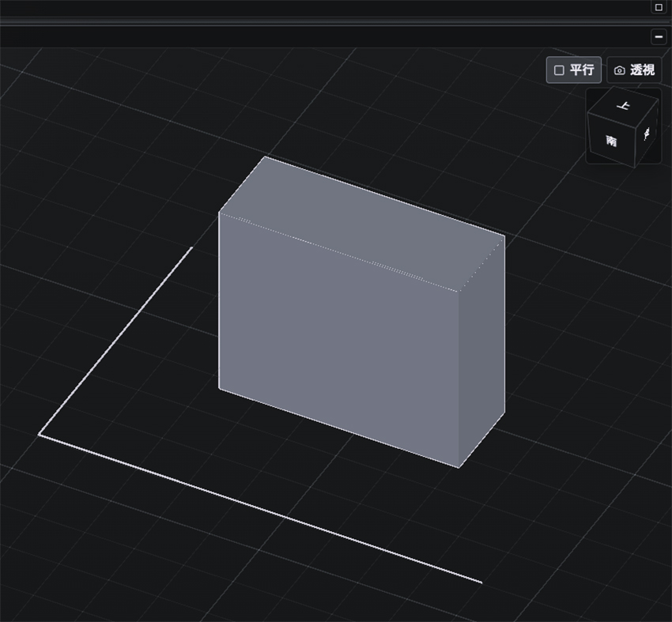Collapse the viewport panel with minus button
Viewport: 672px width, 622px height.
[x=659, y=37]
